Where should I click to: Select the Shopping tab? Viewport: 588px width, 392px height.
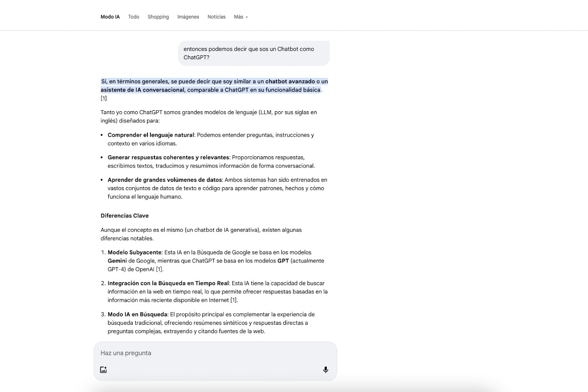click(158, 17)
